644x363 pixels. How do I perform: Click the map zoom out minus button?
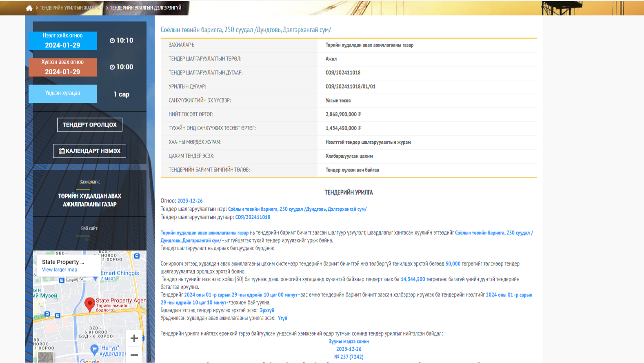click(x=134, y=355)
